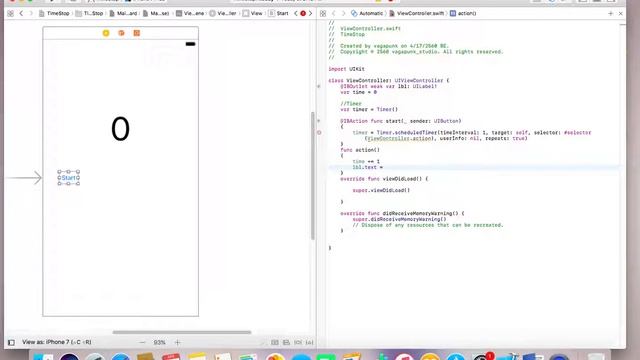Go forward in the storyboard jump bar
The width and height of the screenshot is (640, 360).
(31, 13)
